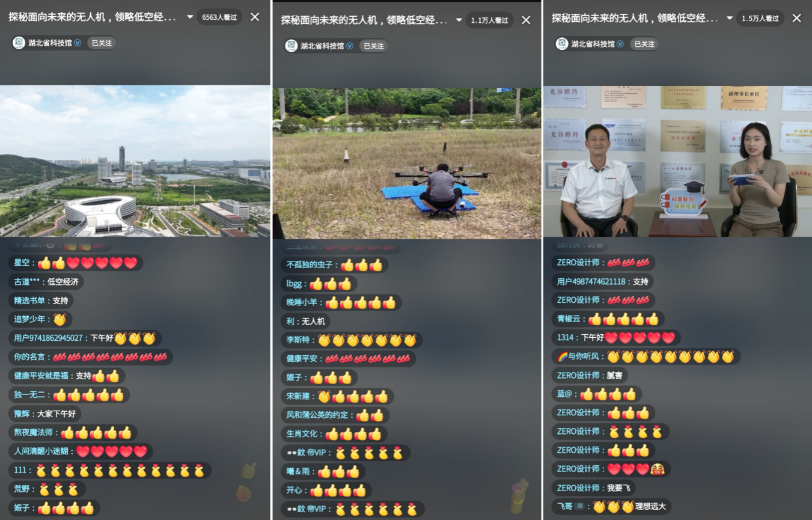Viewport: 812px width, 520px height.
Task: Open the 1.5万人看过 viewer list
Action: 760,18
